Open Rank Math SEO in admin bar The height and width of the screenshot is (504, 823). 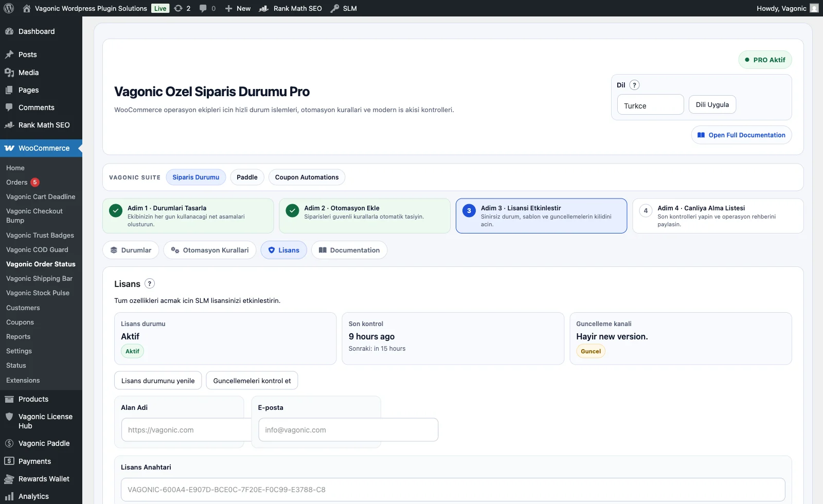click(x=291, y=8)
